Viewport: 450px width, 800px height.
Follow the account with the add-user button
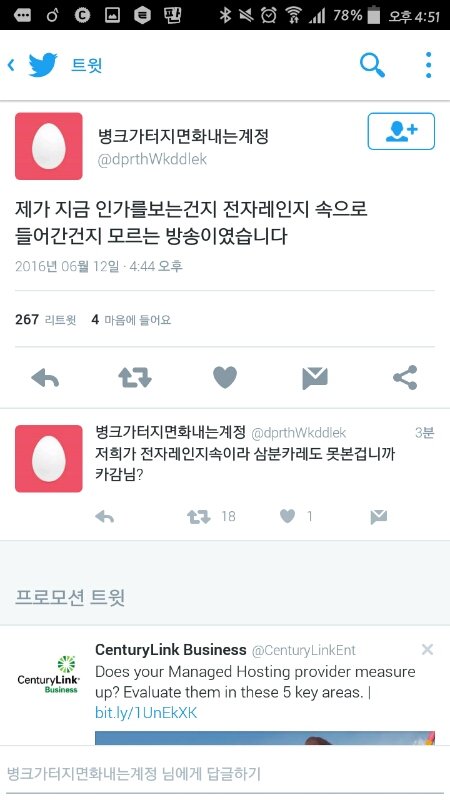[x=401, y=131]
